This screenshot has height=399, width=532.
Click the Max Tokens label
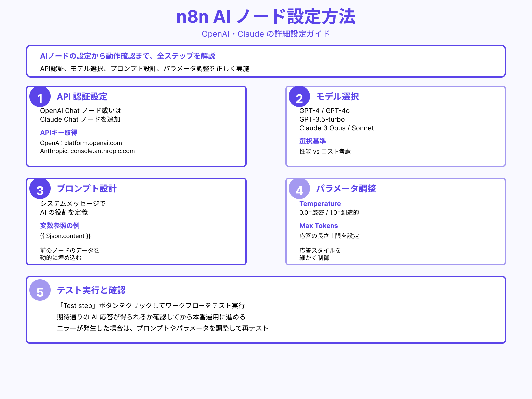318,226
